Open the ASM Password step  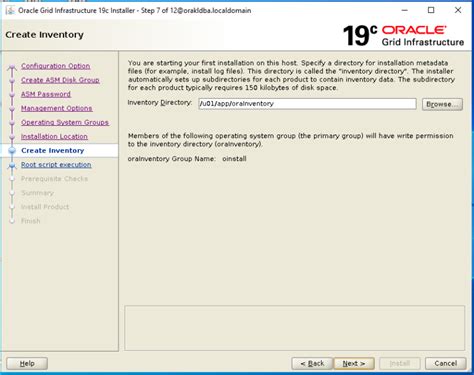coord(46,94)
